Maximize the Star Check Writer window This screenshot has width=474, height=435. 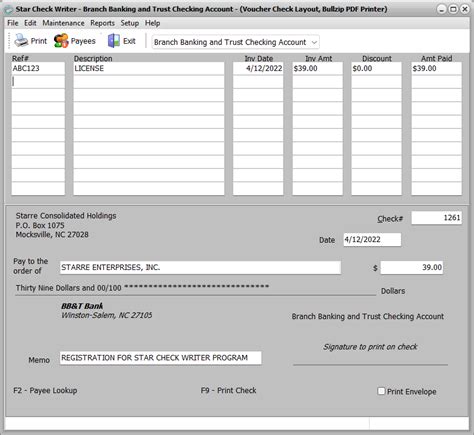point(453,9)
